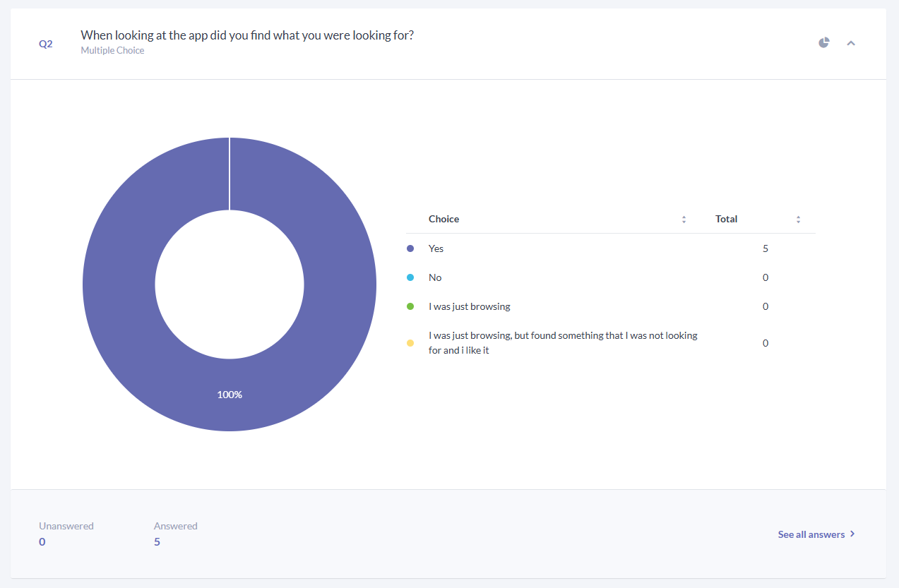Screen dimensions: 899x588
Task: Sort by the Choice column arrows
Action: (x=684, y=220)
